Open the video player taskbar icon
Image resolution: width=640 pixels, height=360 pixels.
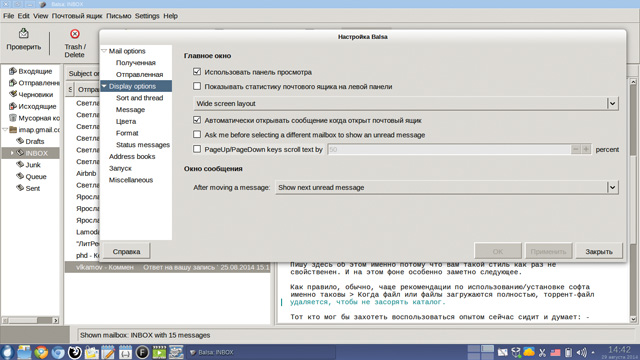click(x=159, y=352)
